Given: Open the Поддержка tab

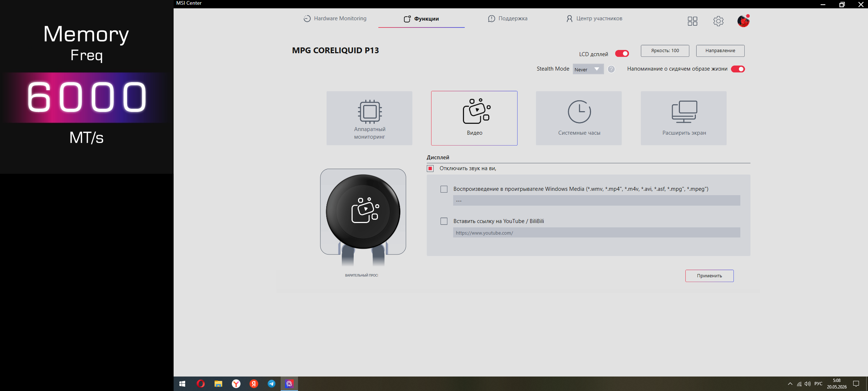Looking at the screenshot, I should tap(508, 18).
